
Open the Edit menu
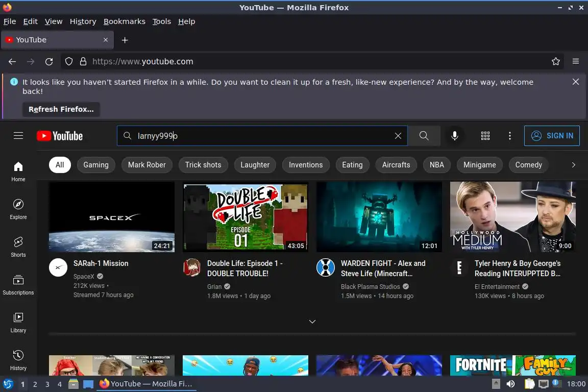pos(31,21)
